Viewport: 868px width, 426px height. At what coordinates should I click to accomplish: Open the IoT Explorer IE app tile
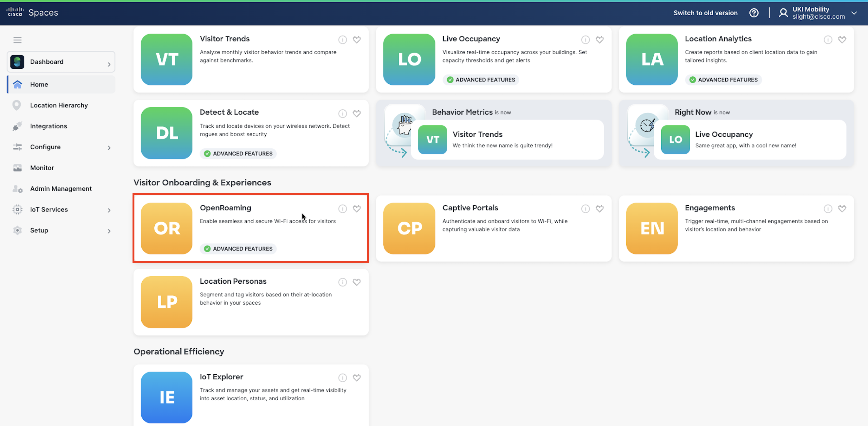tap(166, 397)
